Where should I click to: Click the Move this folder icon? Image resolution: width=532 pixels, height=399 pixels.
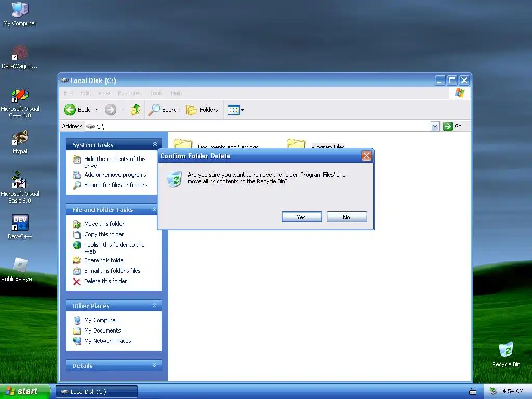click(77, 224)
